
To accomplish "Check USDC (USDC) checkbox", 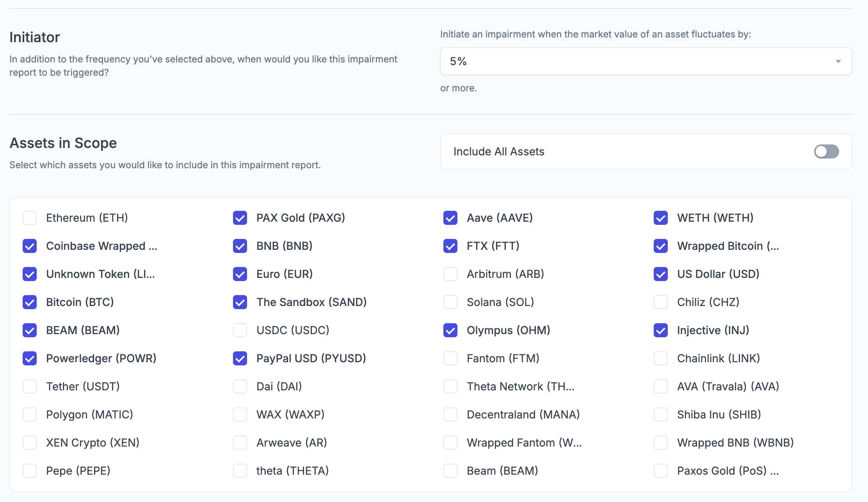I will coord(240,330).
